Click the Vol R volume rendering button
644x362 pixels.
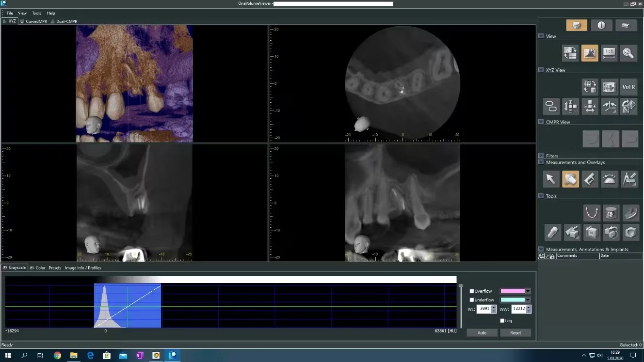click(628, 87)
